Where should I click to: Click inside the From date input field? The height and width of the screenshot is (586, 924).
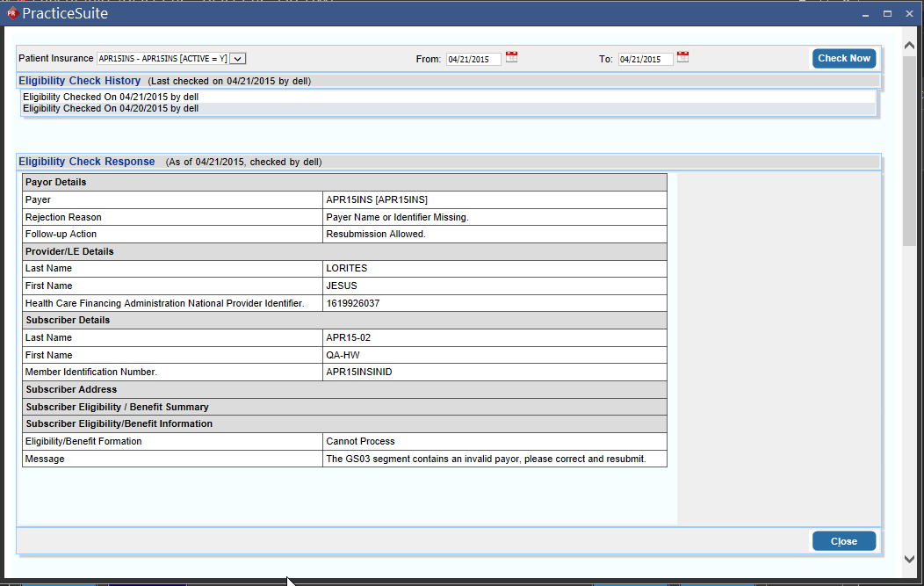[x=474, y=58]
